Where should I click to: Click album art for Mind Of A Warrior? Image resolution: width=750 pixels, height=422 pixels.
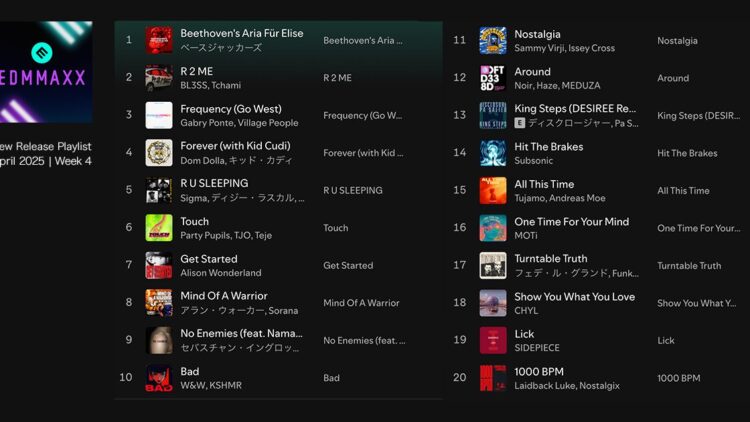tap(159, 302)
